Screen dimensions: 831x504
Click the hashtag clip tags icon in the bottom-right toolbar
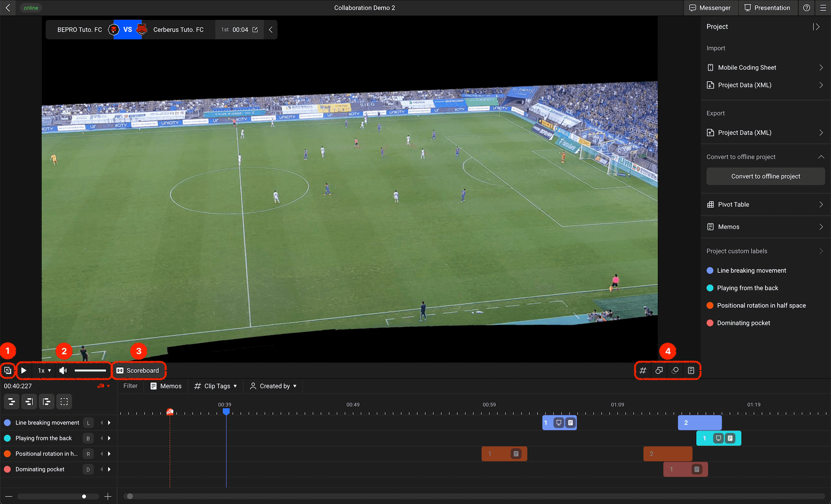(x=643, y=371)
